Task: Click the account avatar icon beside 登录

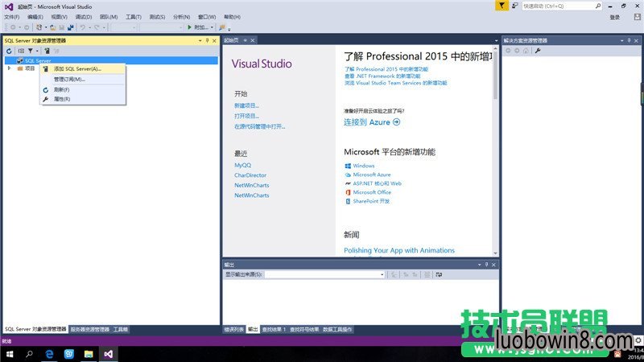Action: click(x=637, y=17)
